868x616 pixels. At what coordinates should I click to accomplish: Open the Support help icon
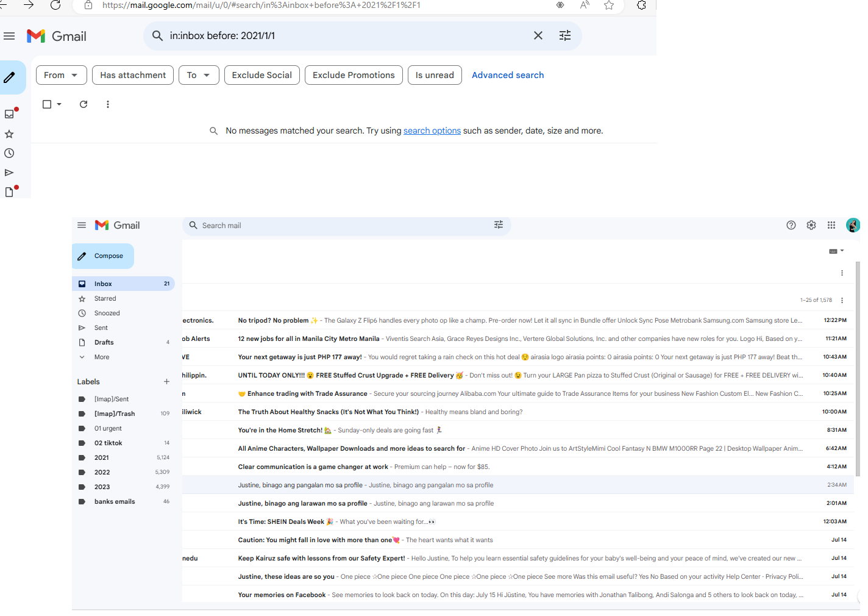coord(791,225)
